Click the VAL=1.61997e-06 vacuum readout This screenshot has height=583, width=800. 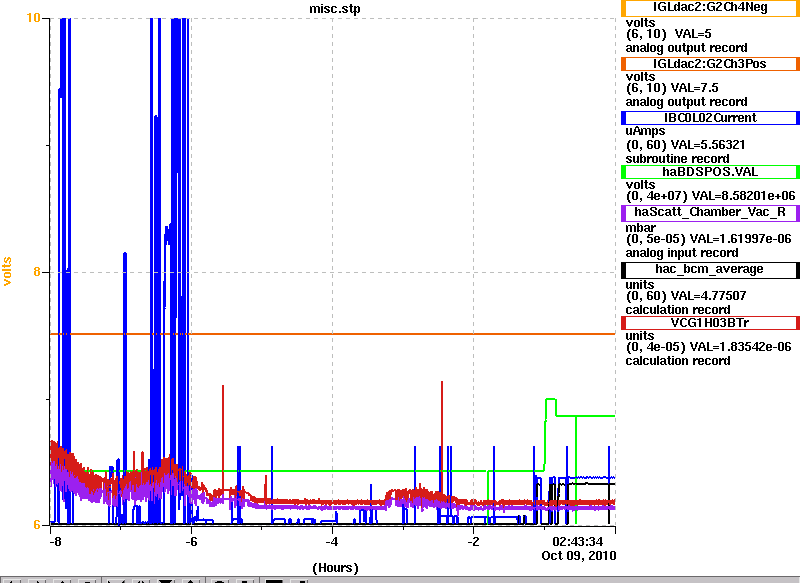coord(740,239)
